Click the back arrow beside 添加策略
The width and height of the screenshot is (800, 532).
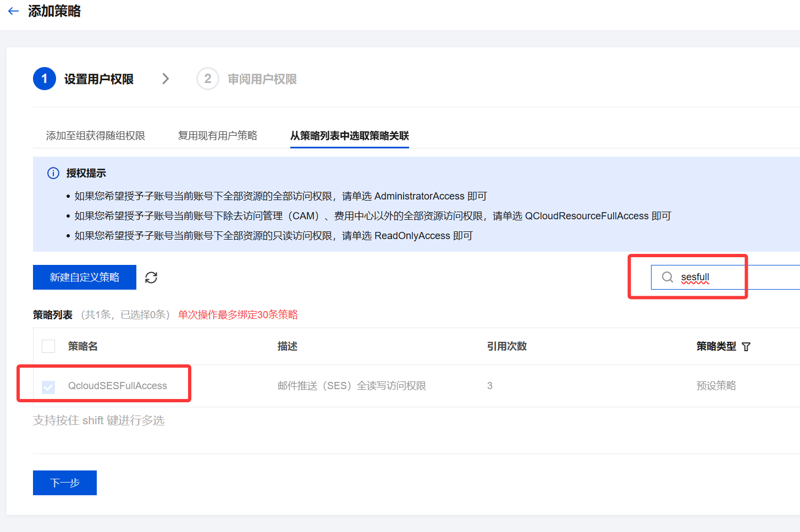14,11
